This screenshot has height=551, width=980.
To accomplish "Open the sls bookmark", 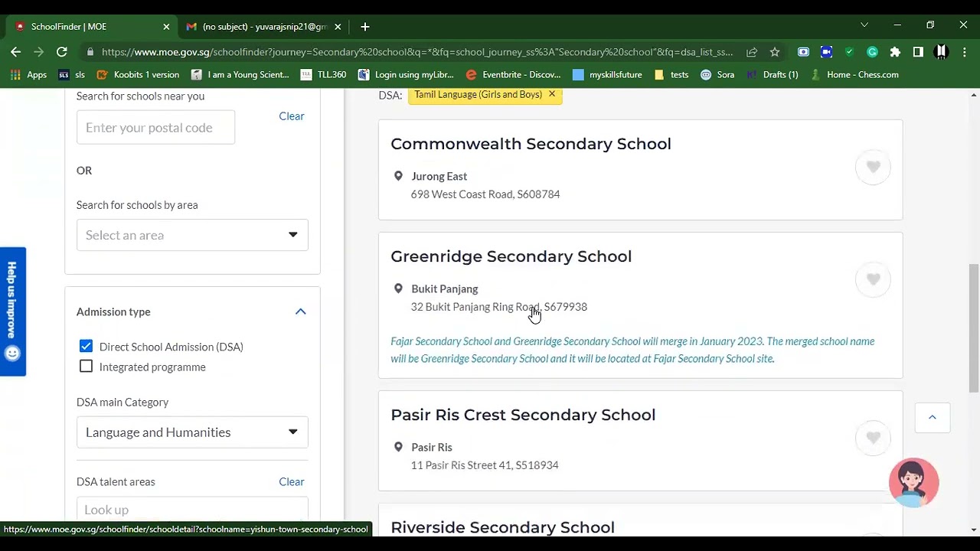I will pos(71,75).
